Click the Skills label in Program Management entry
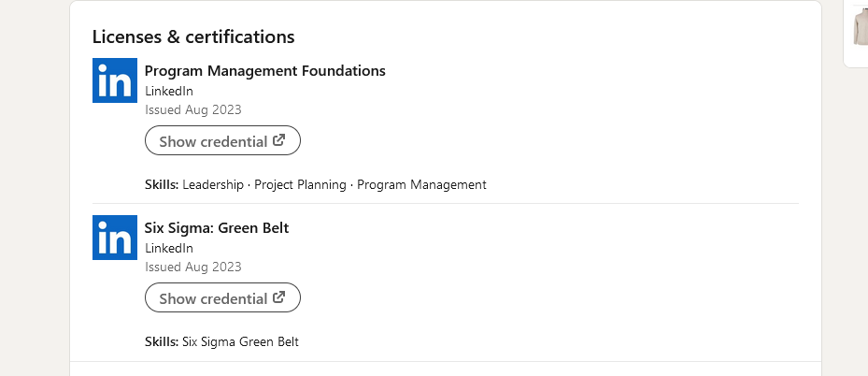Viewport: 868px width, 376px height. [162, 185]
